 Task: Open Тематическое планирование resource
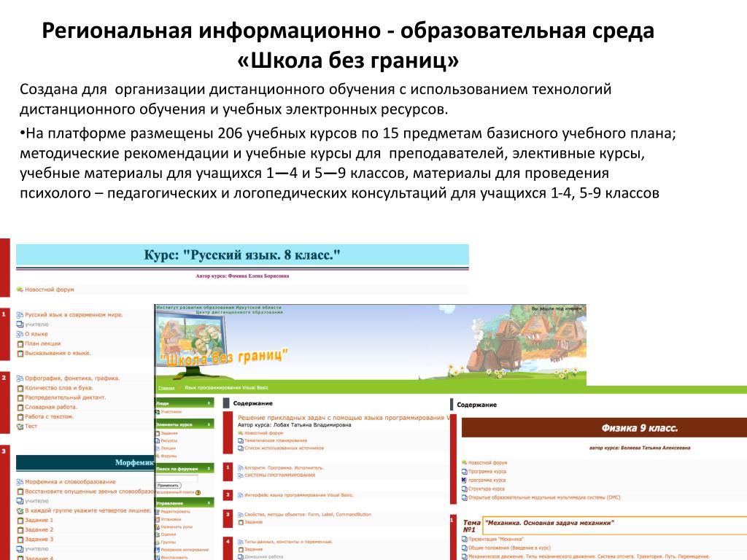point(275,440)
